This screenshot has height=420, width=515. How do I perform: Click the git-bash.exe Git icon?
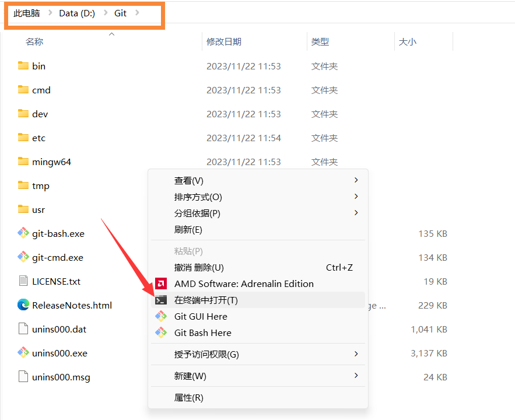pyautogui.click(x=23, y=233)
